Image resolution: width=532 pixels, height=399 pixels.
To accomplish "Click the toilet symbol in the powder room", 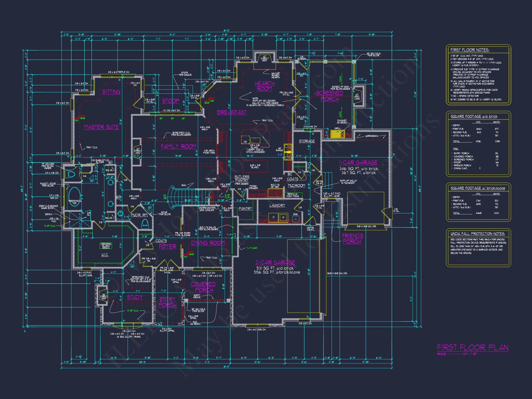I will click(x=145, y=224).
